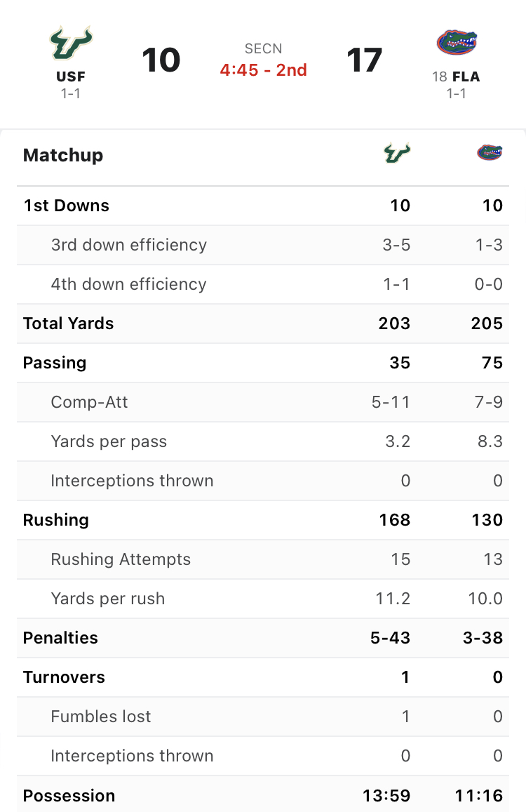Select the Comp-Att row
This screenshot has width=526, height=812.
[263, 402]
